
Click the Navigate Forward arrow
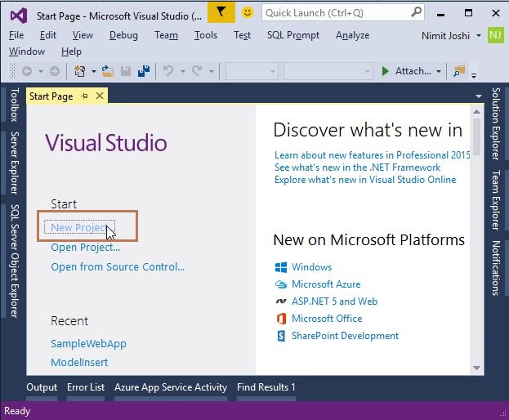click(x=55, y=71)
